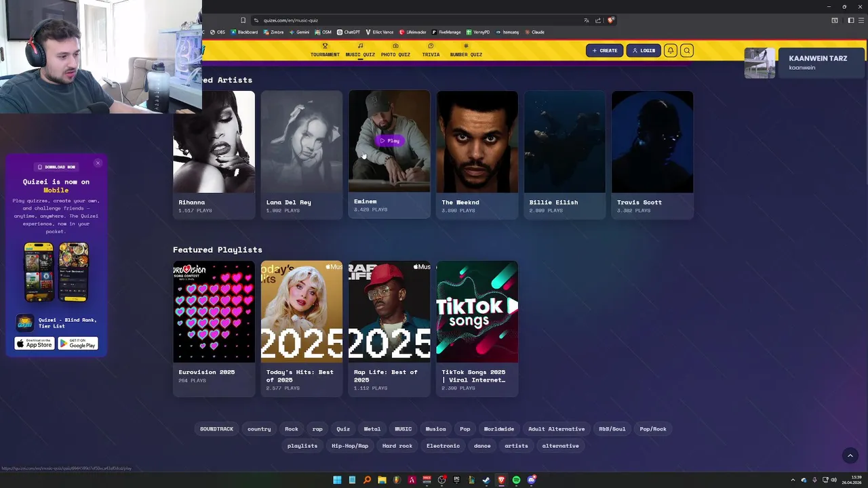Click the Brave shields lion icon
This screenshot has width=868, height=488.
click(x=611, y=20)
